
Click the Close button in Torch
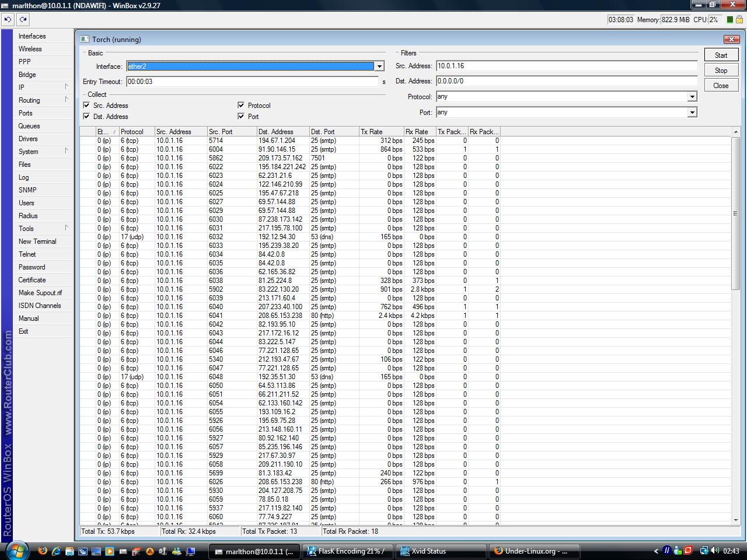click(x=721, y=86)
